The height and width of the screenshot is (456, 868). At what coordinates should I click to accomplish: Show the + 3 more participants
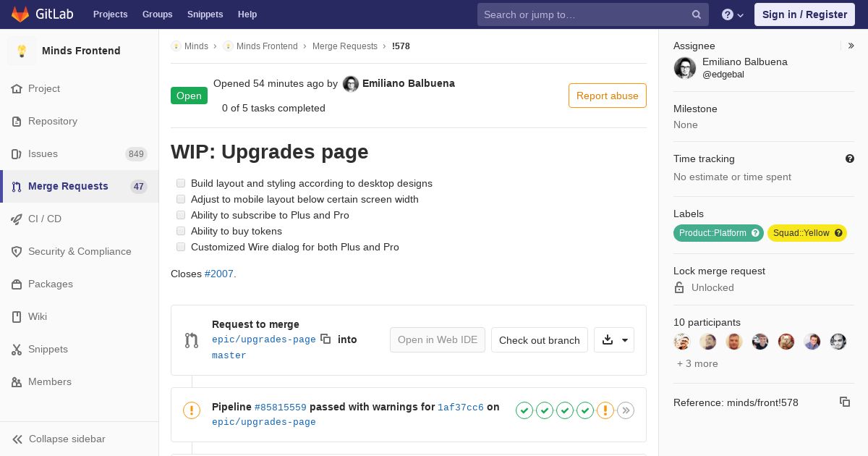tap(697, 363)
